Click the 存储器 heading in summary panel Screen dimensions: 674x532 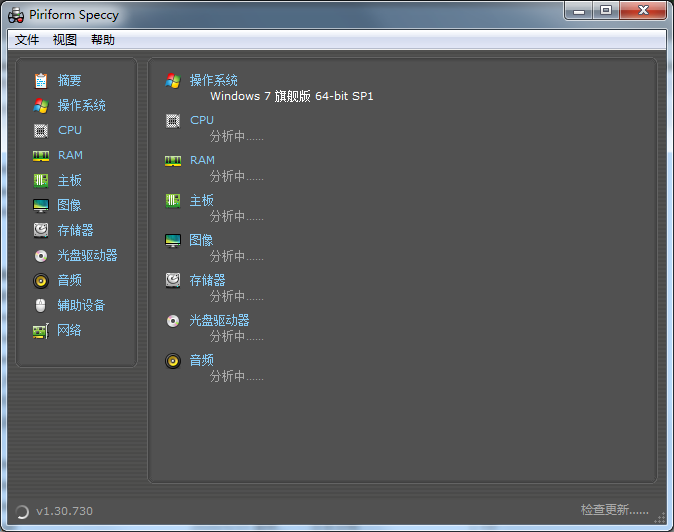tap(208, 280)
